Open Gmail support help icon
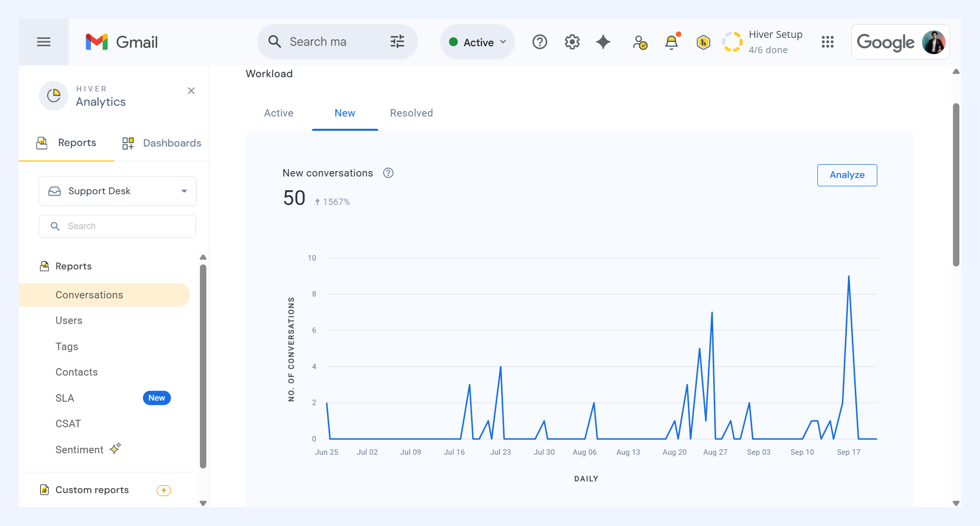The width and height of the screenshot is (980, 526). pyautogui.click(x=539, y=42)
